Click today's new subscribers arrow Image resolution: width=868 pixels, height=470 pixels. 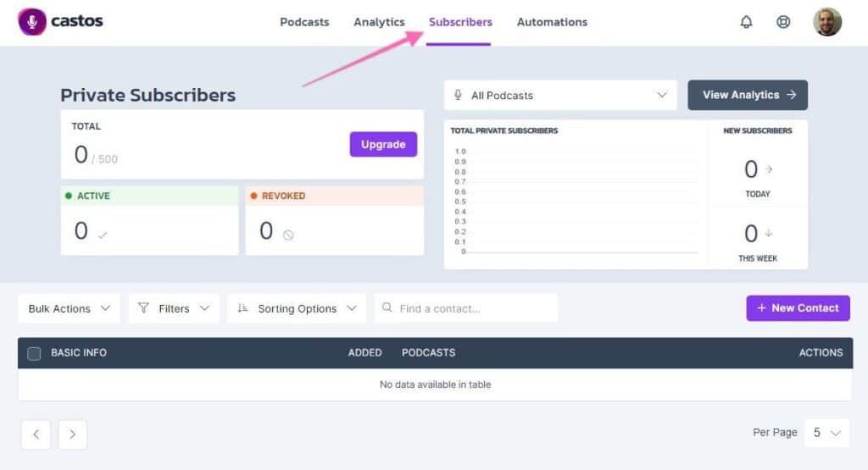[x=770, y=169]
